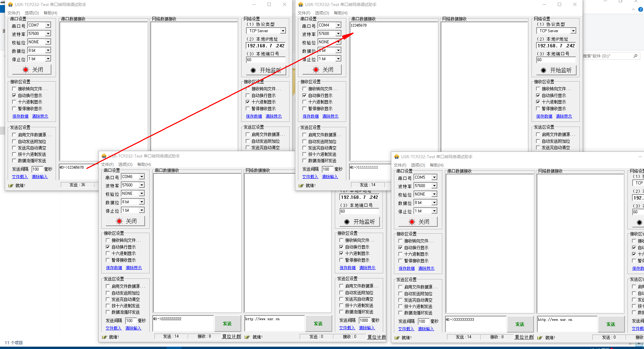Click the 开始监听 circle icon in COM6 window

(347, 222)
